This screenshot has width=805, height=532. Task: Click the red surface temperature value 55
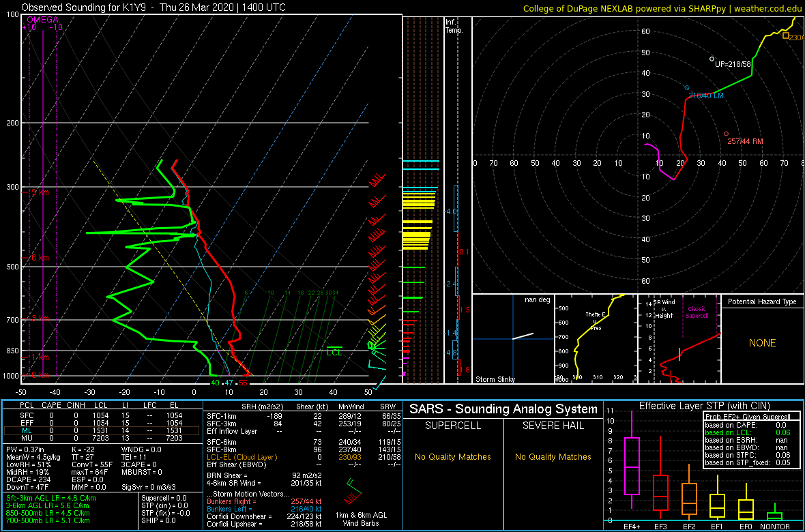tap(244, 383)
